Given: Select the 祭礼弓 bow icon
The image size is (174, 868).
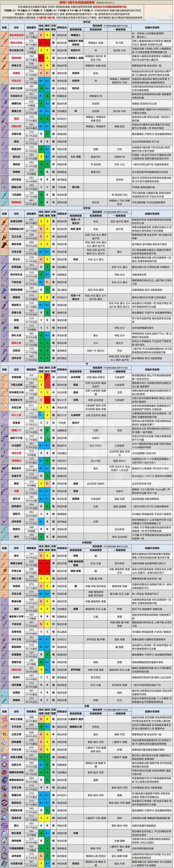Looking at the screenshot, I should point(4,498).
